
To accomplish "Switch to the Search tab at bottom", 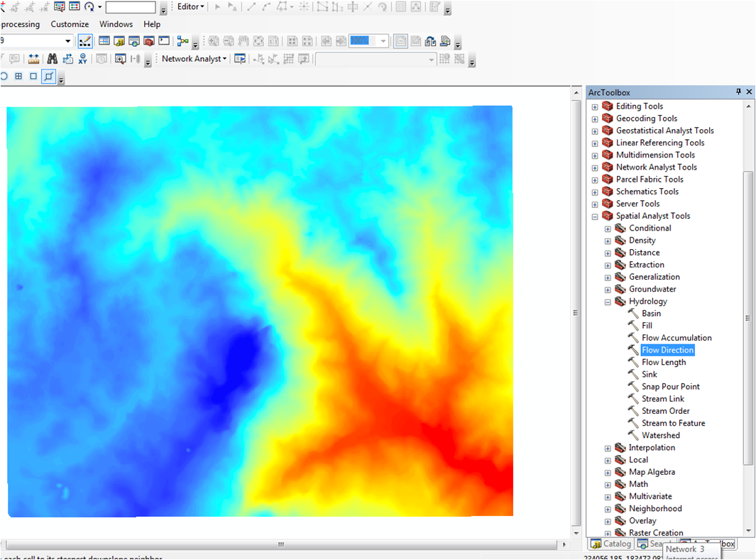I will coord(653,543).
